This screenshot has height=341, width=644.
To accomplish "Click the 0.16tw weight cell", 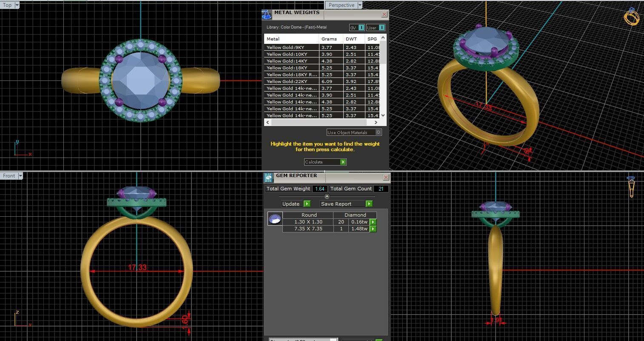I will coord(359,222).
